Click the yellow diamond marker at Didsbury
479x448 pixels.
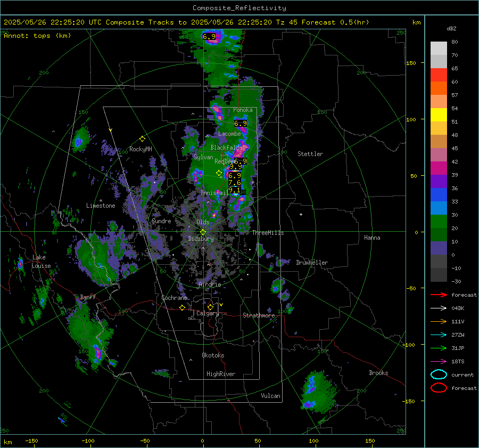(x=203, y=232)
